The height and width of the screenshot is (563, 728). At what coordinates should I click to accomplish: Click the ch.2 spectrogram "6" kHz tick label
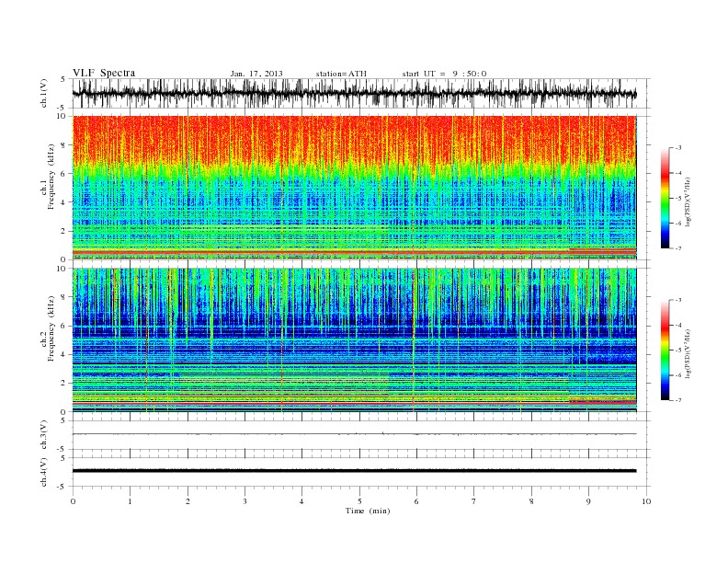pos(64,326)
